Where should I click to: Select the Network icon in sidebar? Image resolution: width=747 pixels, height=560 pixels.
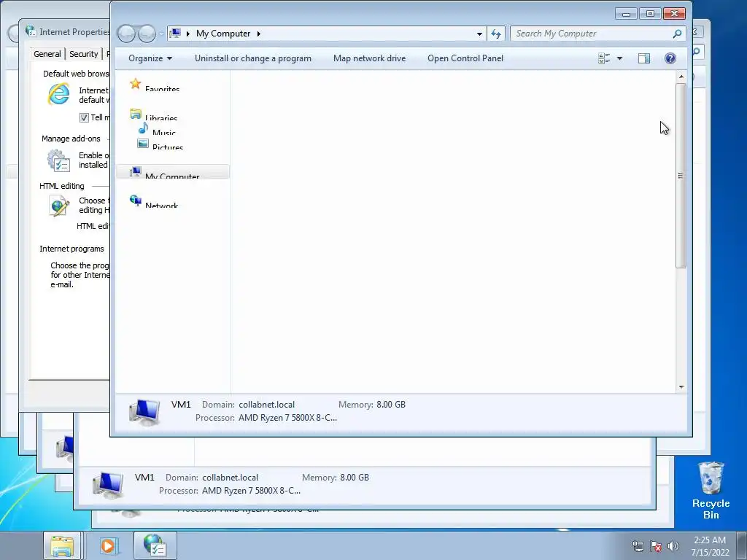(x=135, y=201)
